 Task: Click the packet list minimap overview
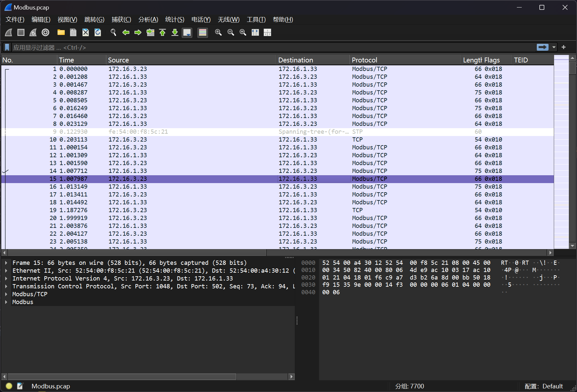561,152
